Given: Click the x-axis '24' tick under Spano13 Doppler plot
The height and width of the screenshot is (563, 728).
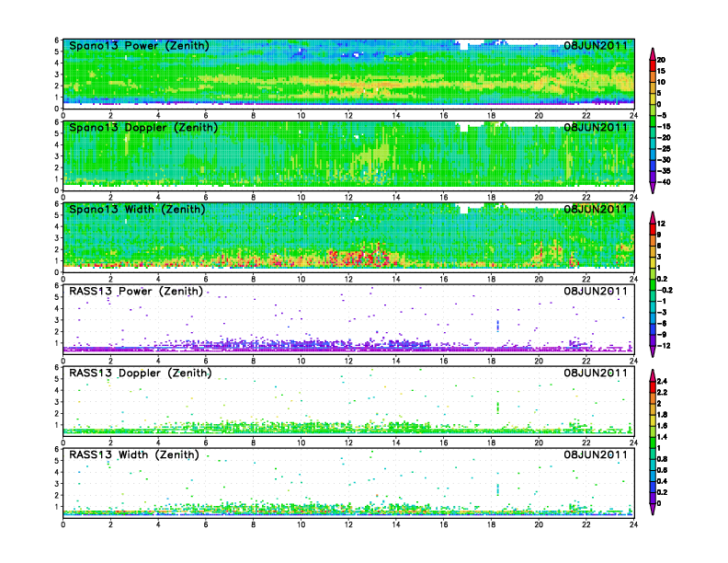Looking at the screenshot, I should tap(633, 198).
